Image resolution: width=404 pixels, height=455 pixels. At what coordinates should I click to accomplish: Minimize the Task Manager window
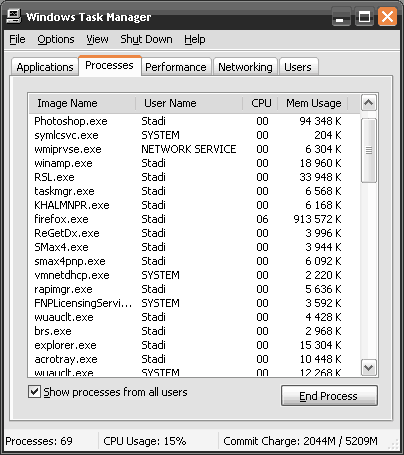pyautogui.click(x=341, y=16)
